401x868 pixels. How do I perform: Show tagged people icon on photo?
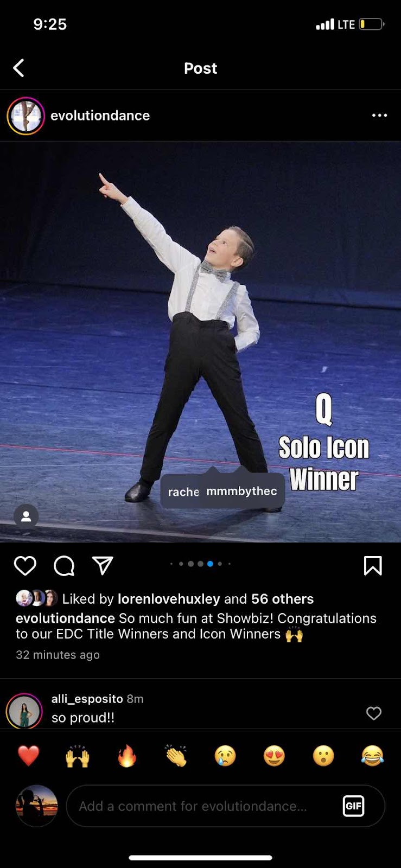pos(26,516)
